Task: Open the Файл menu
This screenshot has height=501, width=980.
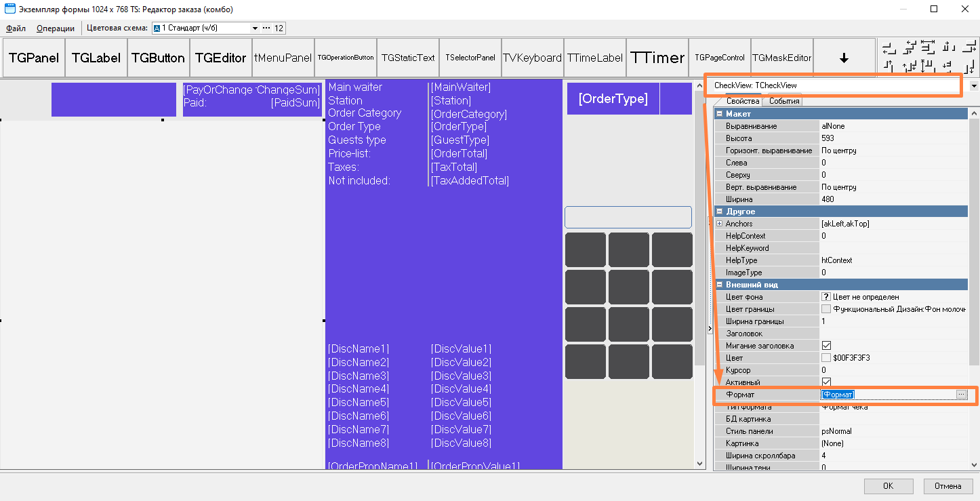Action: pyautogui.click(x=16, y=28)
